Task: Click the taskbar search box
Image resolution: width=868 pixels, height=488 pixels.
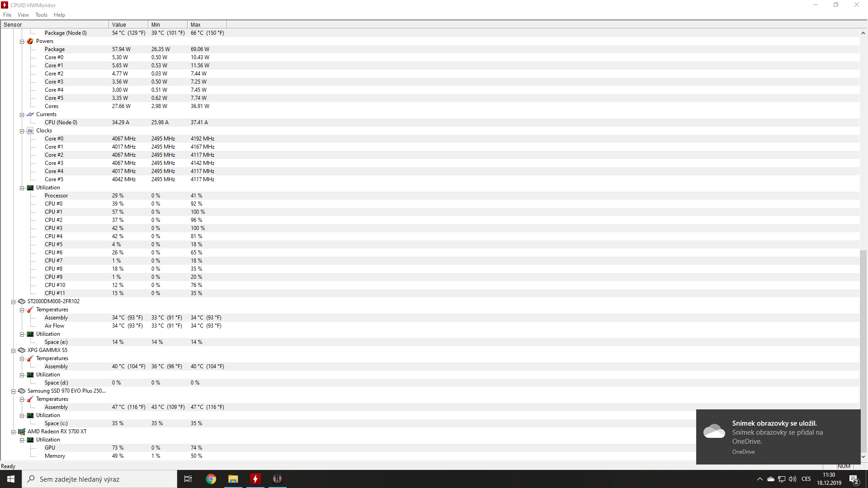Action: tap(99, 479)
